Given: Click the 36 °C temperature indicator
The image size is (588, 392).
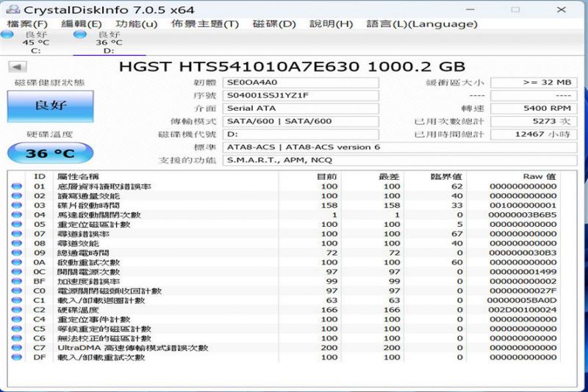Looking at the screenshot, I should coord(50,153).
